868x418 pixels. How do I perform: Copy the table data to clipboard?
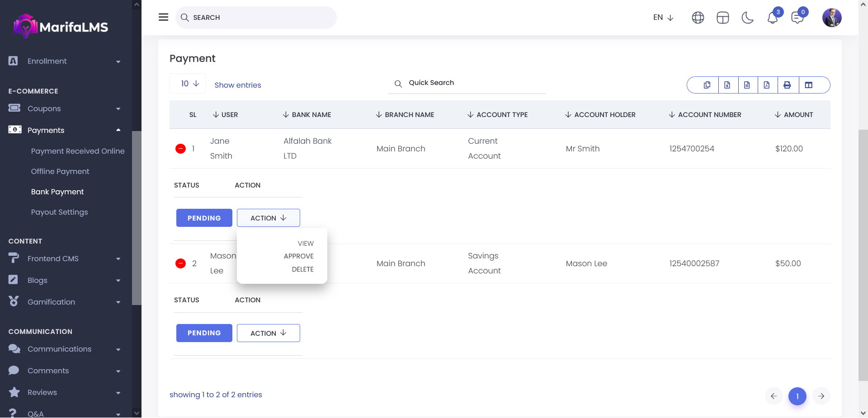[x=707, y=85]
